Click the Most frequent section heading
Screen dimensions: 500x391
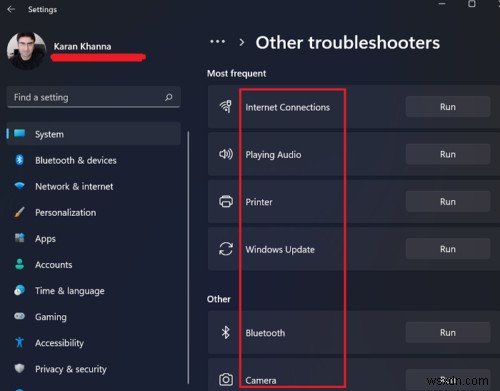236,73
